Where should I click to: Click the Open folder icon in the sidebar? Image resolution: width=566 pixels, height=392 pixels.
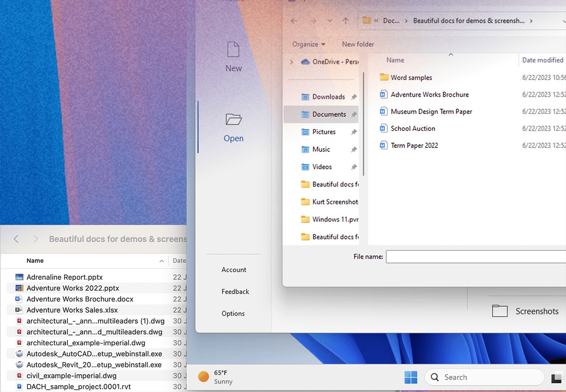233,119
